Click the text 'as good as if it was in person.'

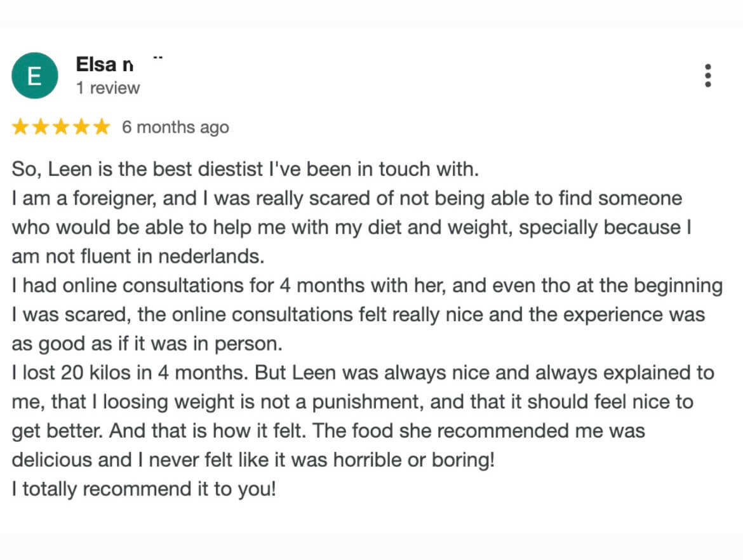[147, 343]
